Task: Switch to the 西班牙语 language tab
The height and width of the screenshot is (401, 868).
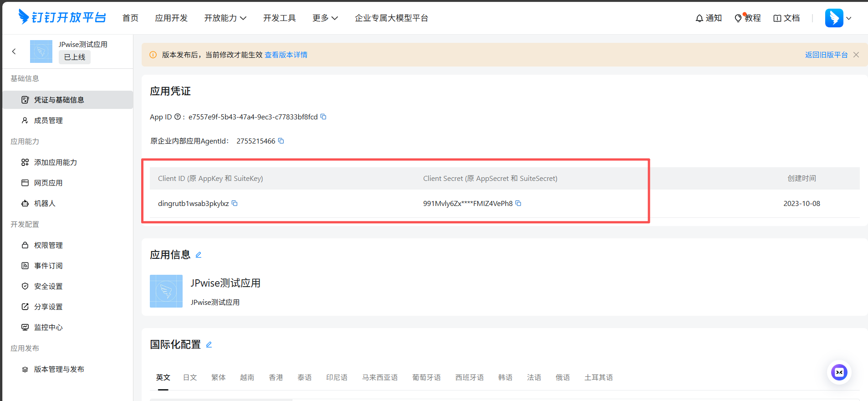Action: [470, 377]
